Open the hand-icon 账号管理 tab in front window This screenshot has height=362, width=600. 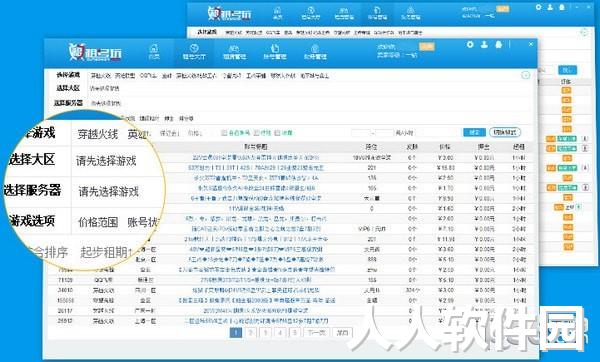point(274,52)
